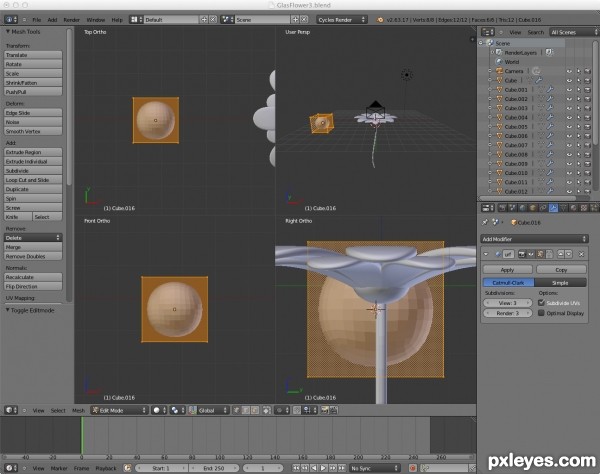600x474 pixels.
Task: Click the OpenGL render animation icon
Action: [333, 410]
